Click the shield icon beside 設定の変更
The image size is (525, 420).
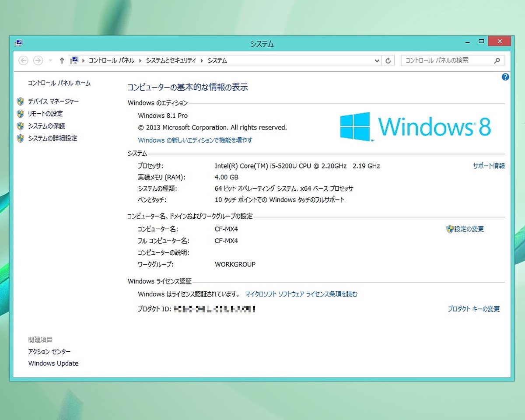pyautogui.click(x=450, y=229)
